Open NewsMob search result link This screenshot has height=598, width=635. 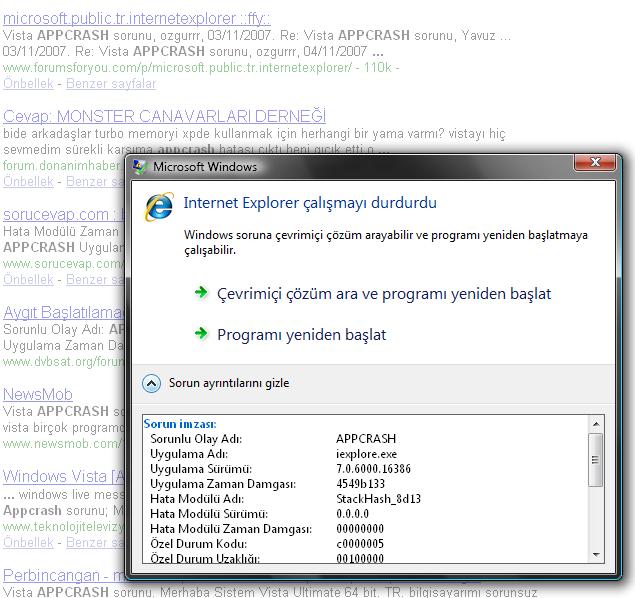(38, 394)
